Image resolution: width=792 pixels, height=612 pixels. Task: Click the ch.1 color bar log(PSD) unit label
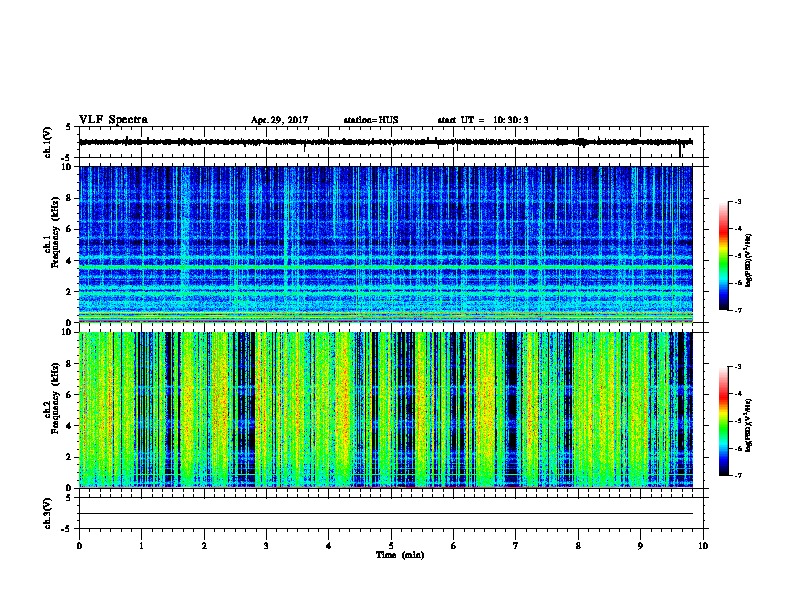749,261
